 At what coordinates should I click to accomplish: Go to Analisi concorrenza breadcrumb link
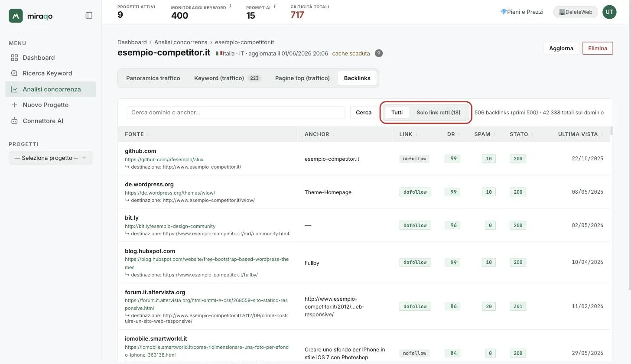click(x=181, y=42)
